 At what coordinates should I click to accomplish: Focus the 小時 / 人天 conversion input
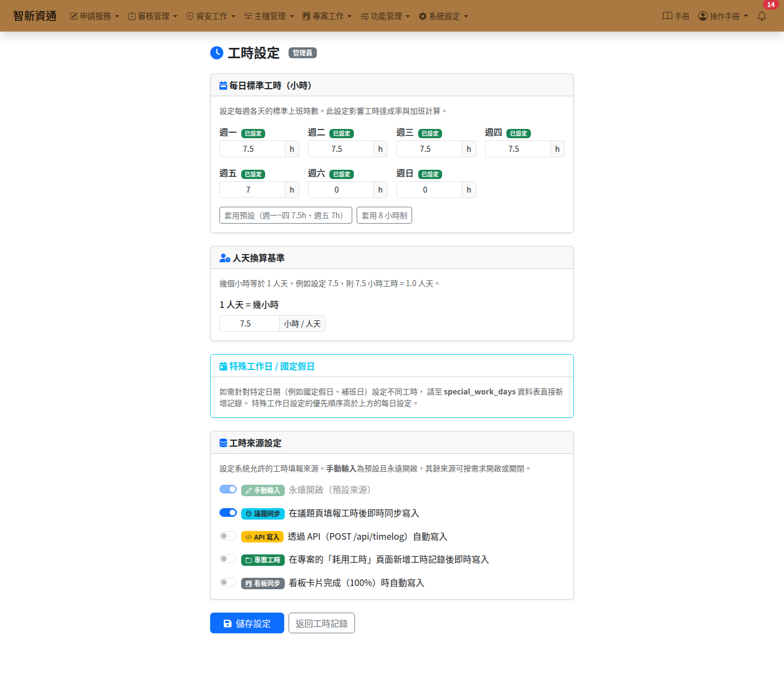pos(249,324)
